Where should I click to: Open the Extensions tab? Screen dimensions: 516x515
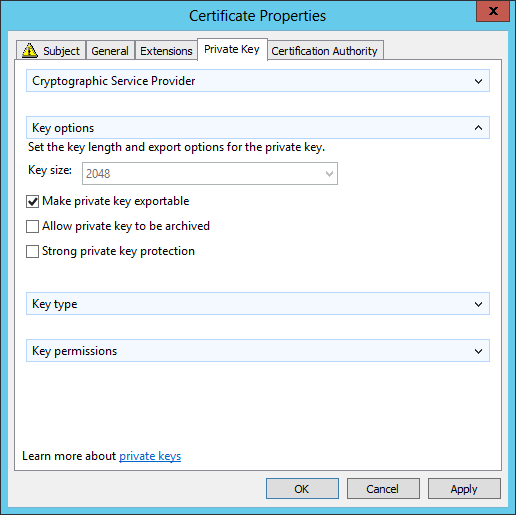[x=166, y=51]
